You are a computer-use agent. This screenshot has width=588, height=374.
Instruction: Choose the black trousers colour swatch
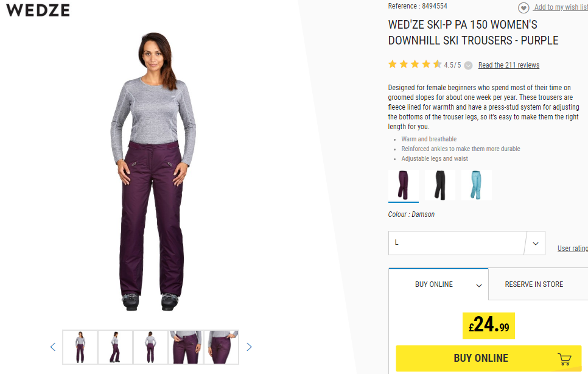pyautogui.click(x=440, y=185)
